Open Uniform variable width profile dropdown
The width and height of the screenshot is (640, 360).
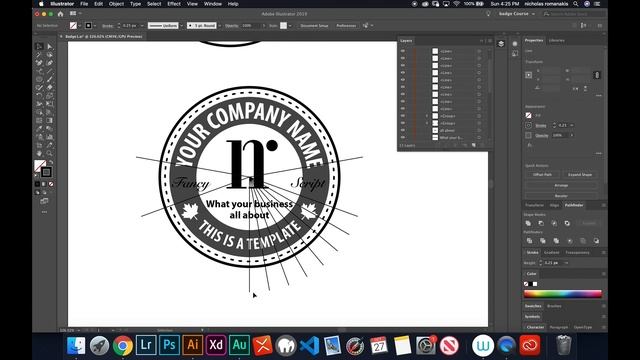pyautogui.click(x=182, y=26)
